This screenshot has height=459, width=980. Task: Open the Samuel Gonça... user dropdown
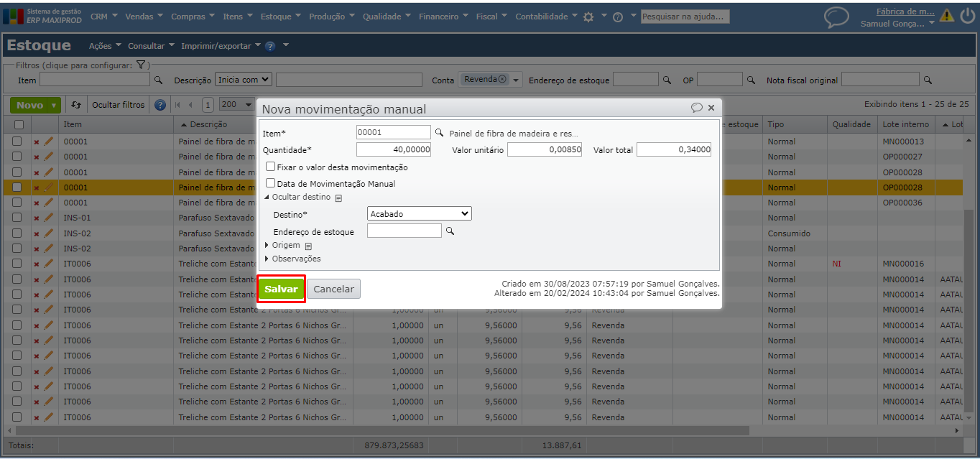click(x=897, y=24)
